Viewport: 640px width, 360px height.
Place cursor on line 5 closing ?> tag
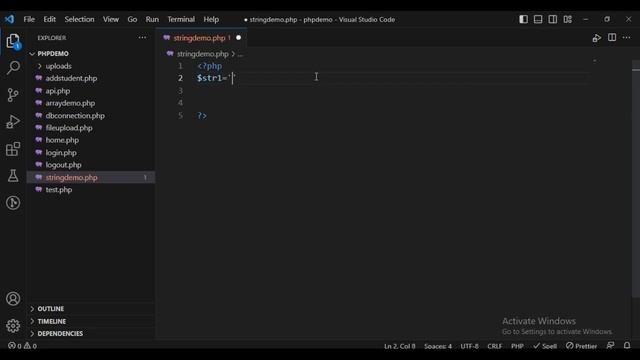(202, 116)
